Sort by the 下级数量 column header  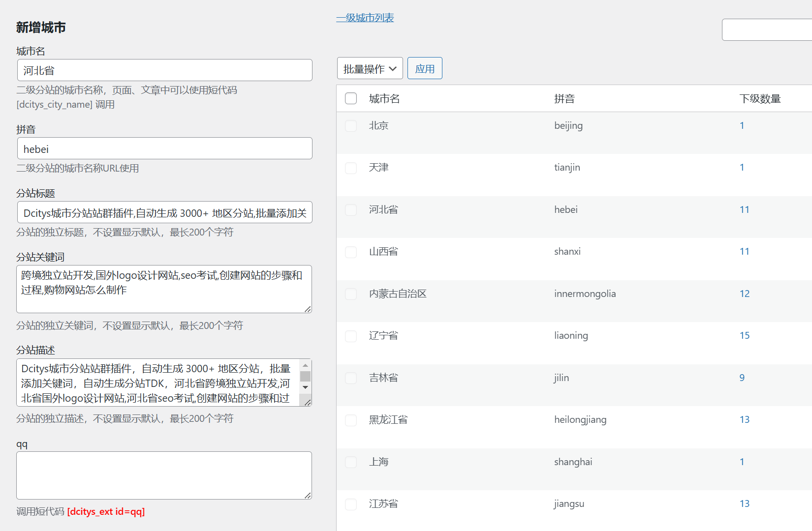coord(760,99)
